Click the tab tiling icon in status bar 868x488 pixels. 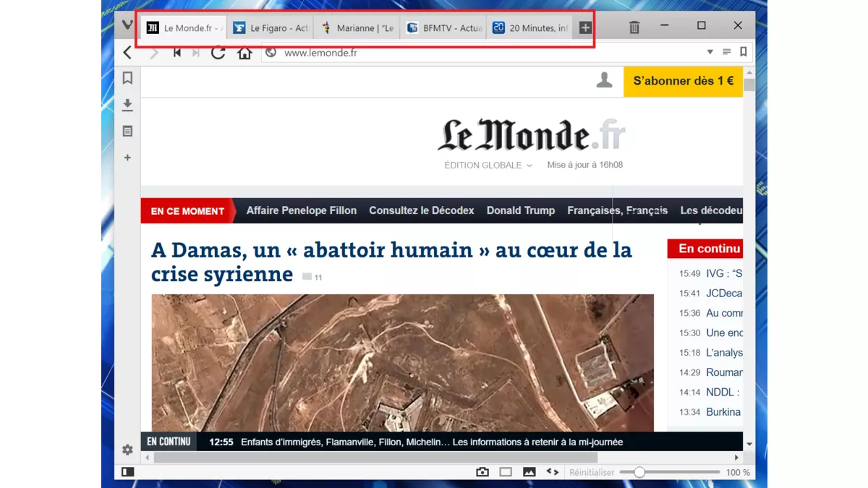[506, 472]
